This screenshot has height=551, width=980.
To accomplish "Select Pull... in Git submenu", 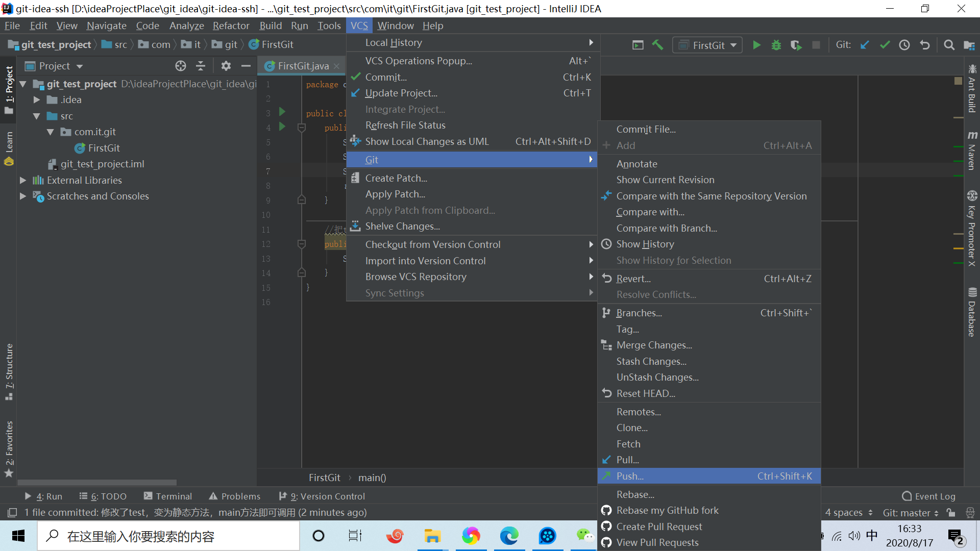I will point(709,460).
